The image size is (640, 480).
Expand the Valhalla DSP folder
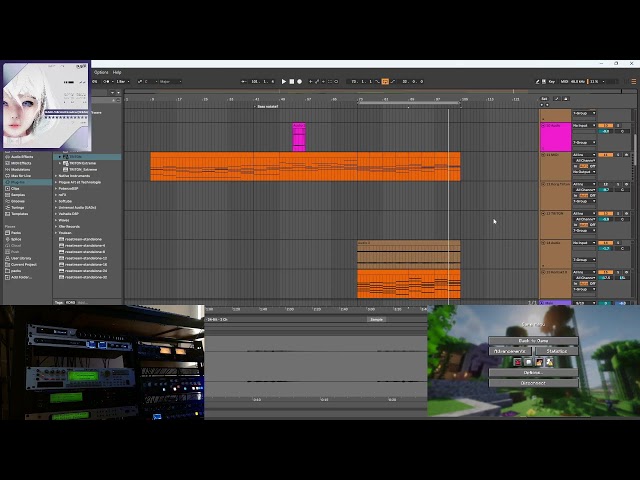click(56, 214)
